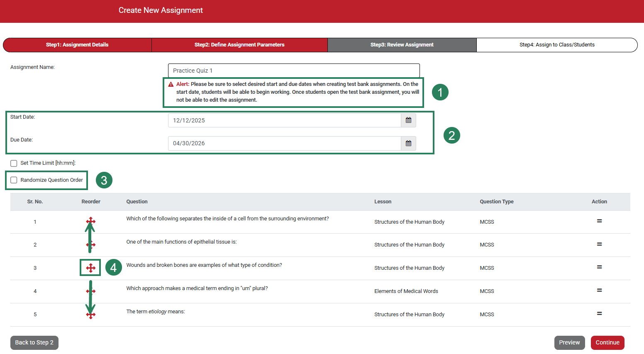Click the Continue button

(607, 342)
